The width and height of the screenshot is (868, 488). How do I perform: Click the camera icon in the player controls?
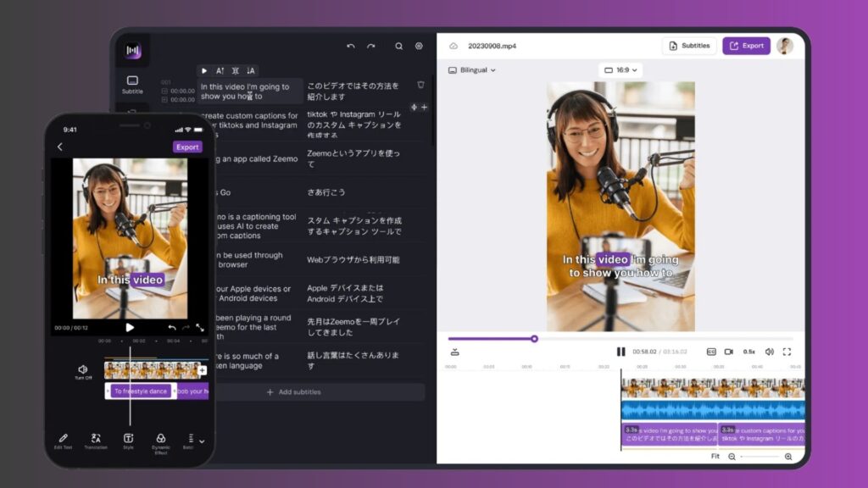[729, 352]
